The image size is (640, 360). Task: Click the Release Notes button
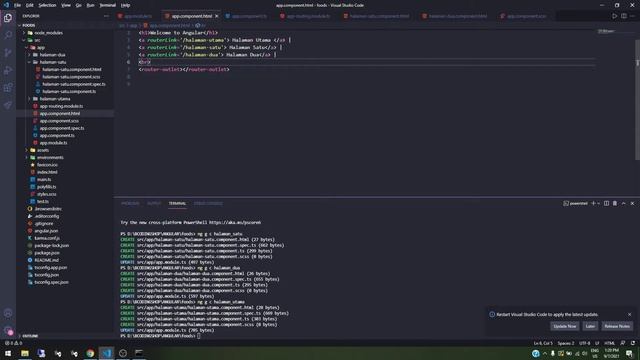[617, 326]
